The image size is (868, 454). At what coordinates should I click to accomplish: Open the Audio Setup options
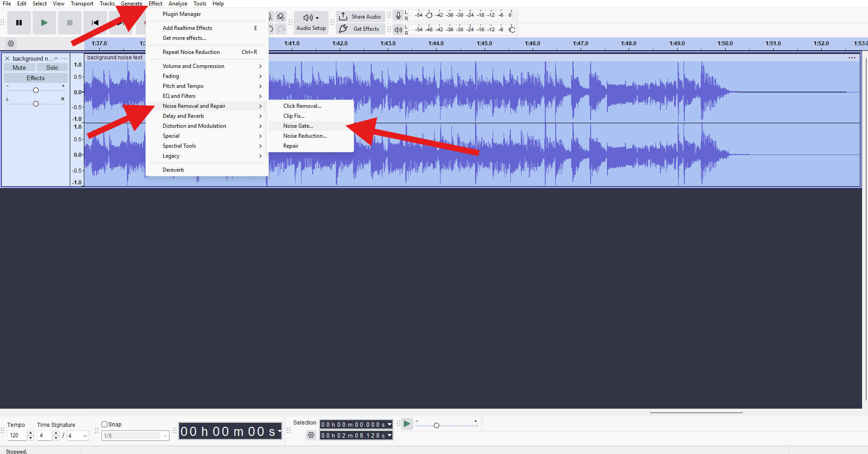(x=311, y=22)
